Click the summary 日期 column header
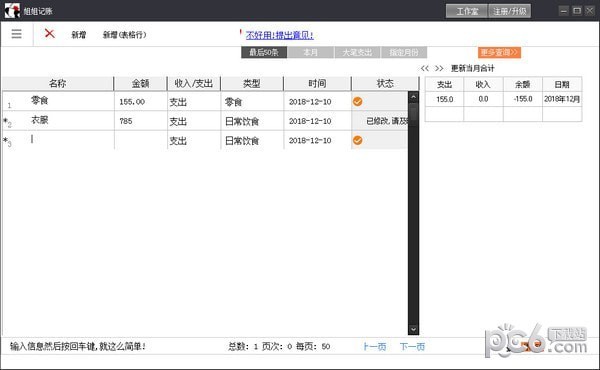The image size is (600, 370). (x=562, y=85)
